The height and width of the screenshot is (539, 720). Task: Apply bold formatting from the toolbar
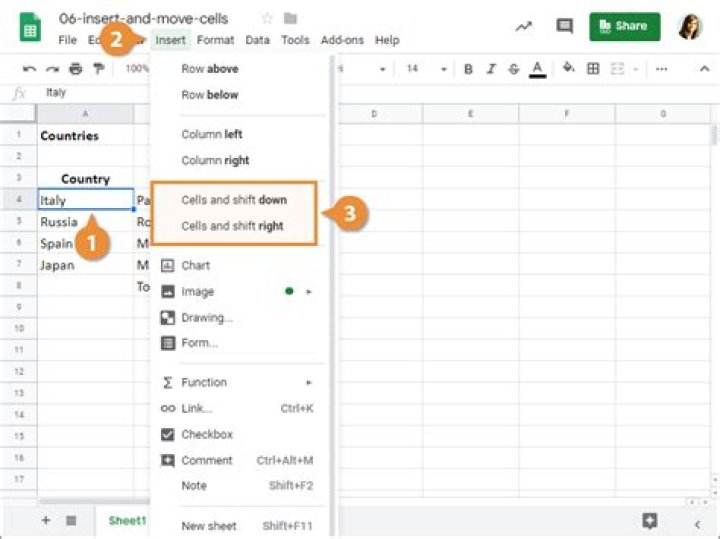[x=468, y=69]
